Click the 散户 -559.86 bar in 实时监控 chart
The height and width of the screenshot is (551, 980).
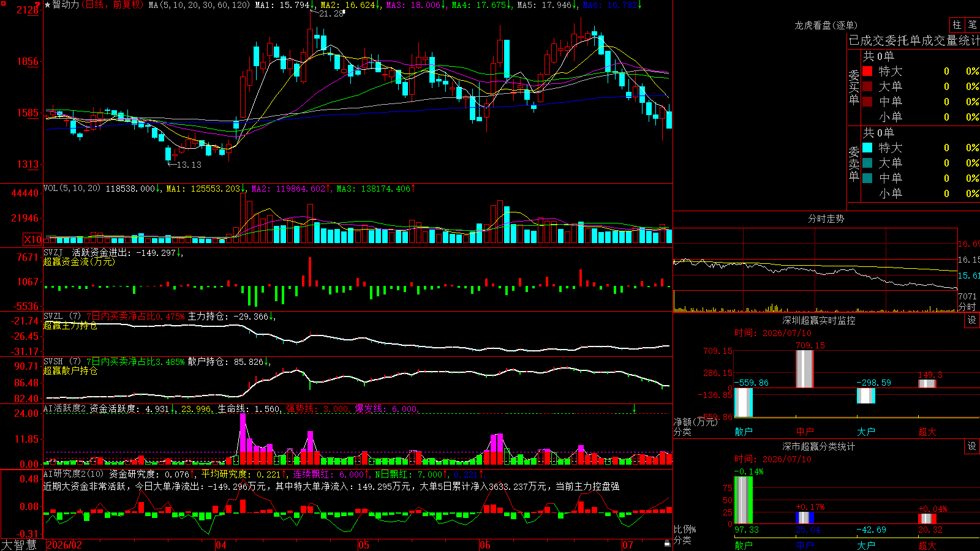(x=744, y=402)
